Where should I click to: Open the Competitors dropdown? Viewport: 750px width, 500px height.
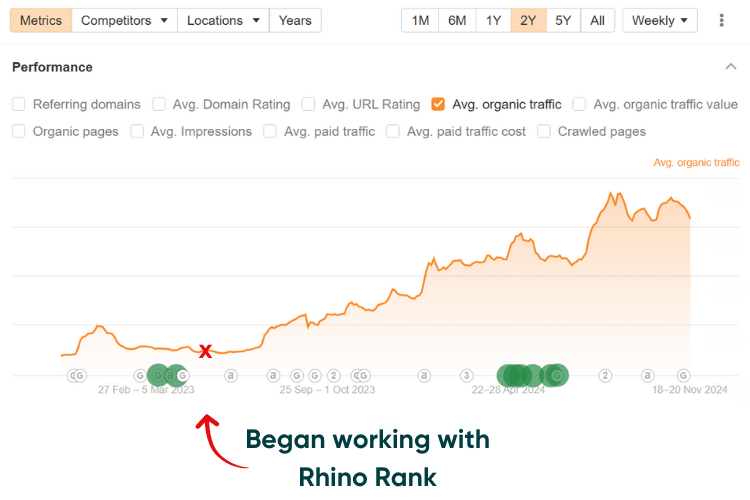(x=124, y=21)
